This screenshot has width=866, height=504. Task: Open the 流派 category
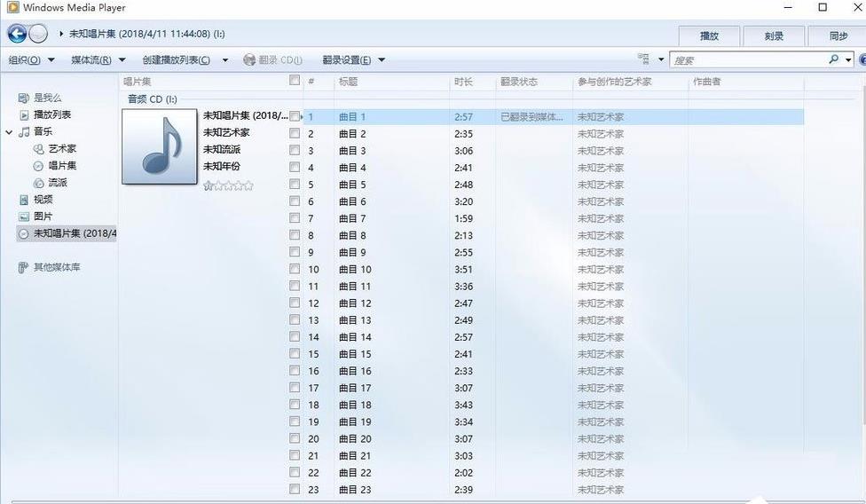coord(58,183)
